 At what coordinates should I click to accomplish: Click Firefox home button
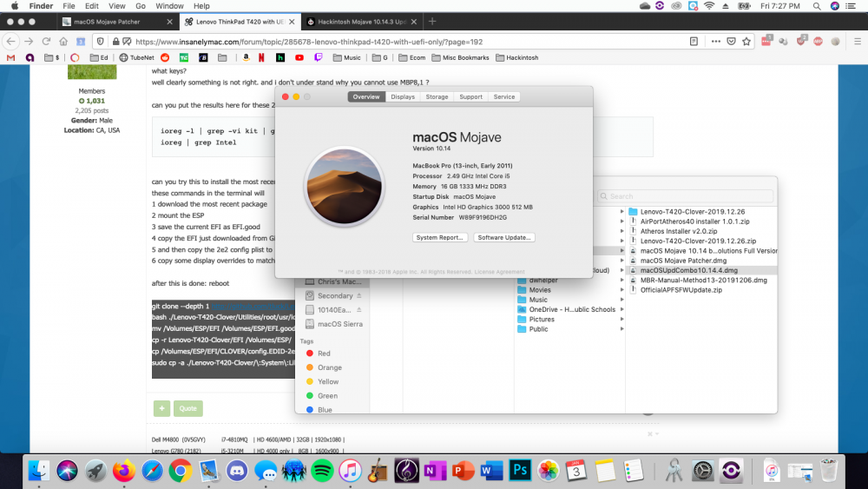tap(63, 42)
